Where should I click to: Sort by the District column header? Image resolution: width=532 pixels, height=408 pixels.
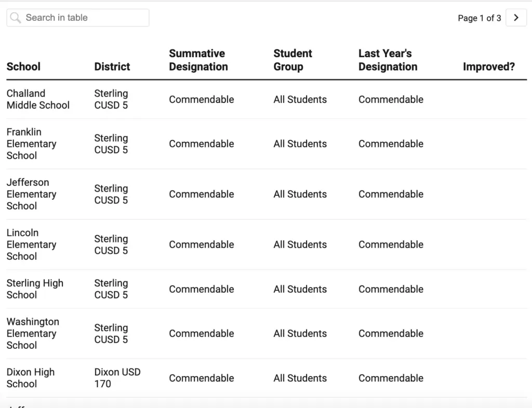112,66
